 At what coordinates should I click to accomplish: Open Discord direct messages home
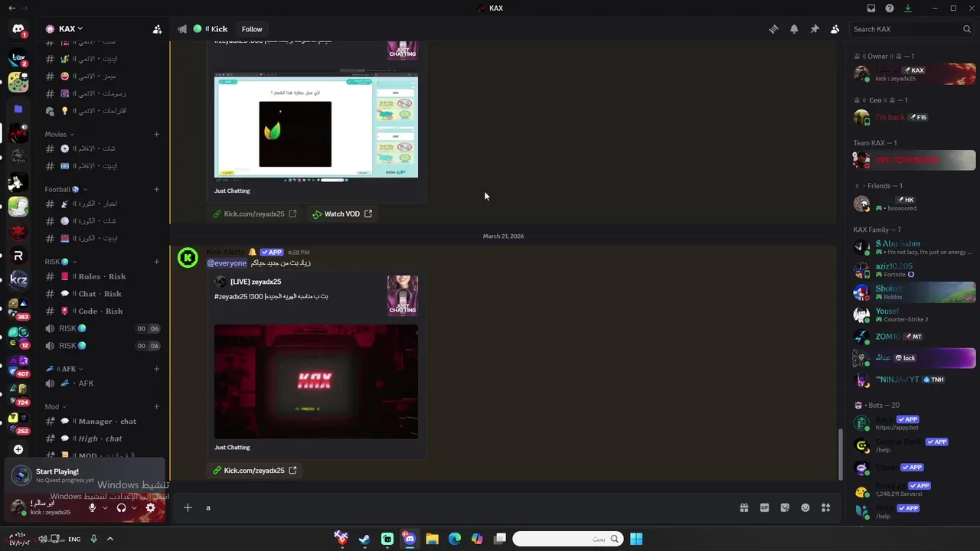[x=18, y=29]
